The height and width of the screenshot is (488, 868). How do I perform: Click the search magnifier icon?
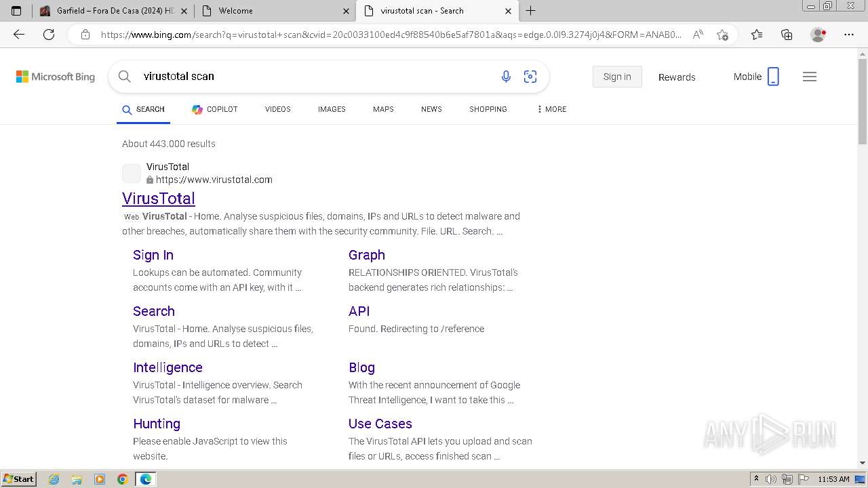click(x=125, y=77)
